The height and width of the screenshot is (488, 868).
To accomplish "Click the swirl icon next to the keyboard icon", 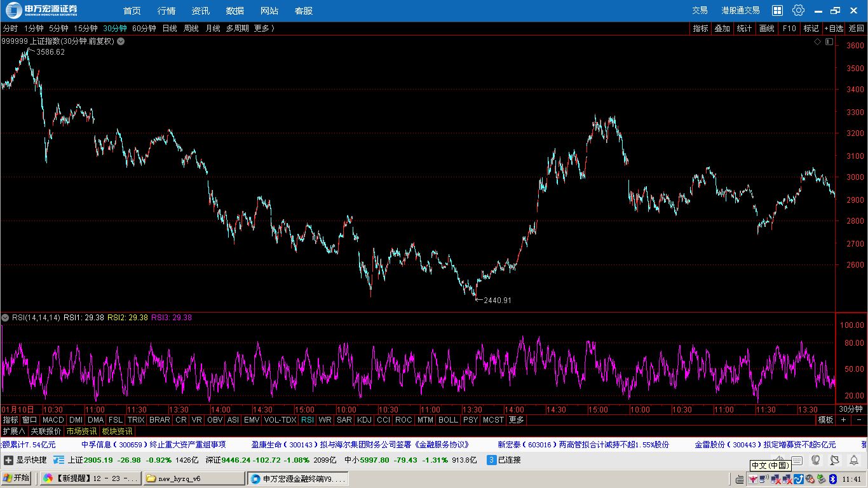I will (816, 460).
